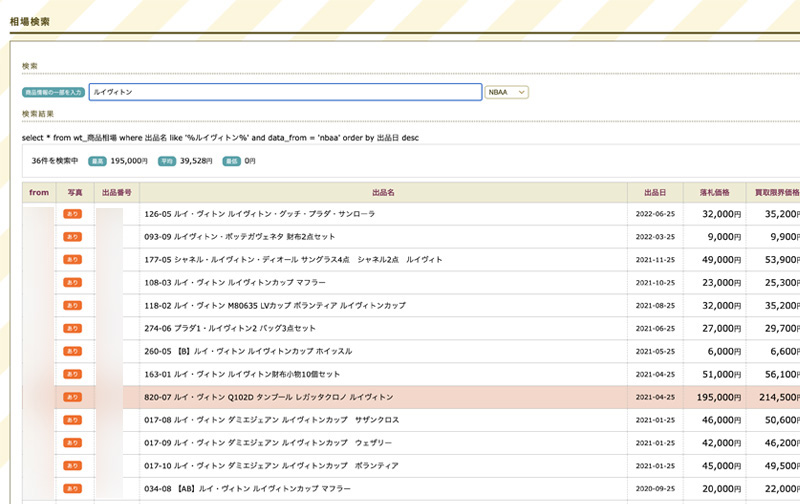
Task: Click the 商品情報の一部を入力 label badge
Action: coord(53,92)
